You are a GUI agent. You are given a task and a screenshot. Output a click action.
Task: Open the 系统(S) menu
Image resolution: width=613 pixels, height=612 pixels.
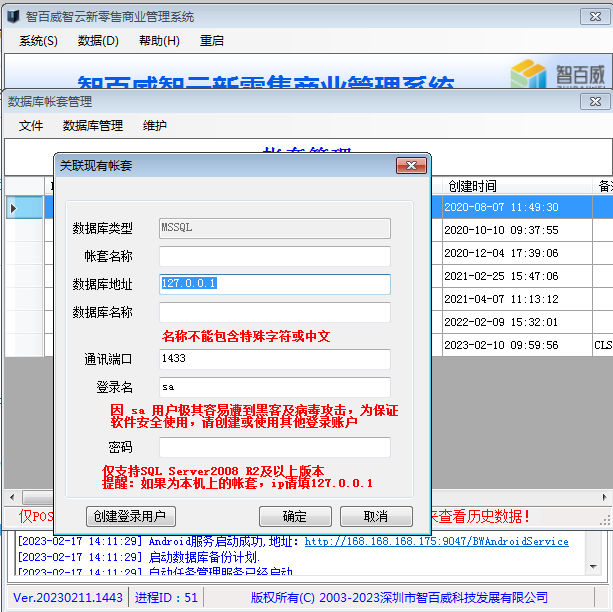[x=38, y=41]
